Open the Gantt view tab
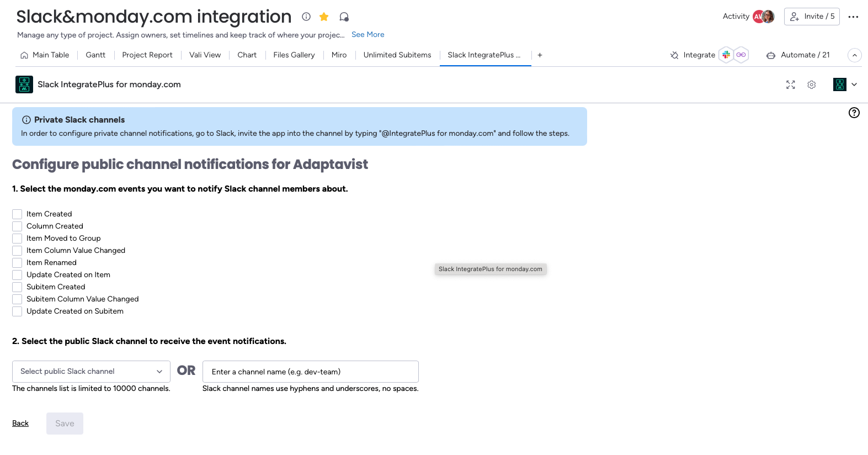 pyautogui.click(x=95, y=55)
